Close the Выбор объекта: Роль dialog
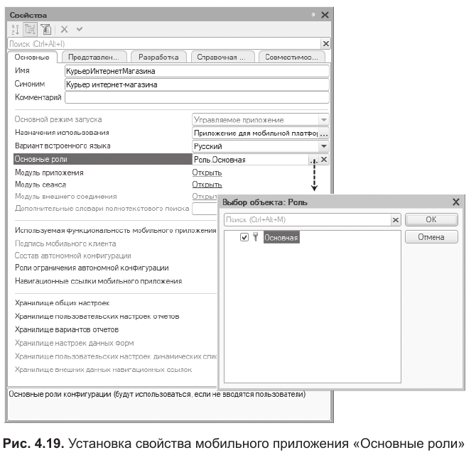The image size is (476, 455). point(456,202)
